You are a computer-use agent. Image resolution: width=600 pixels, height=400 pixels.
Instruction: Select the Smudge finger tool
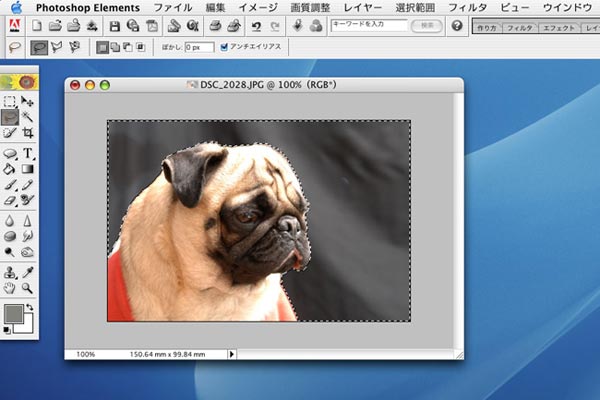[x=27, y=236]
